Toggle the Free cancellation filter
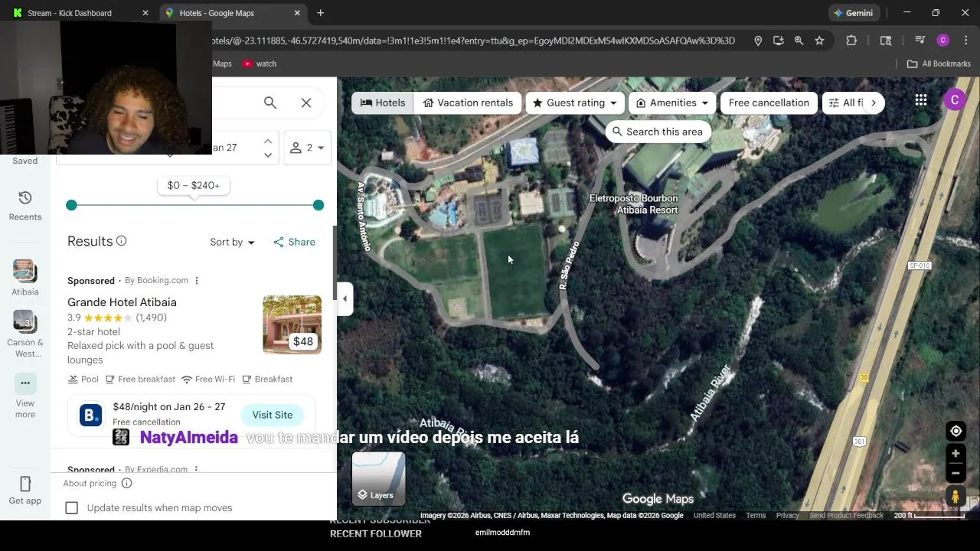This screenshot has width=980, height=551. [769, 103]
